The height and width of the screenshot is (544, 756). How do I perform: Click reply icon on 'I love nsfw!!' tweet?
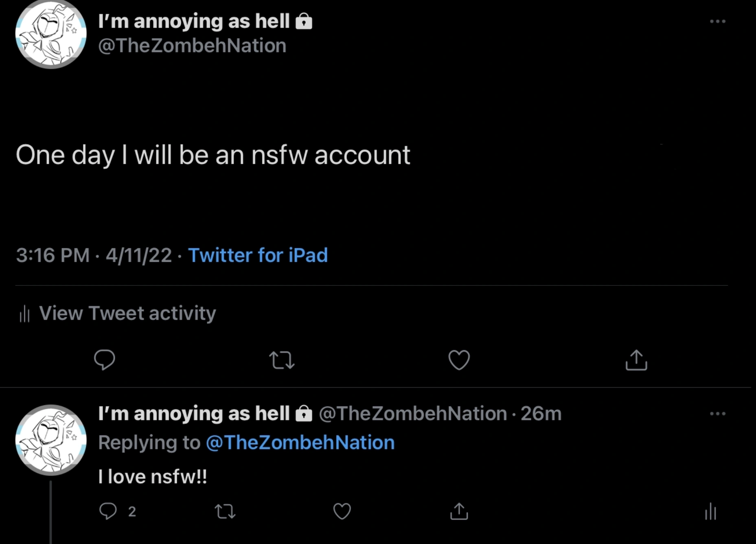point(108,511)
